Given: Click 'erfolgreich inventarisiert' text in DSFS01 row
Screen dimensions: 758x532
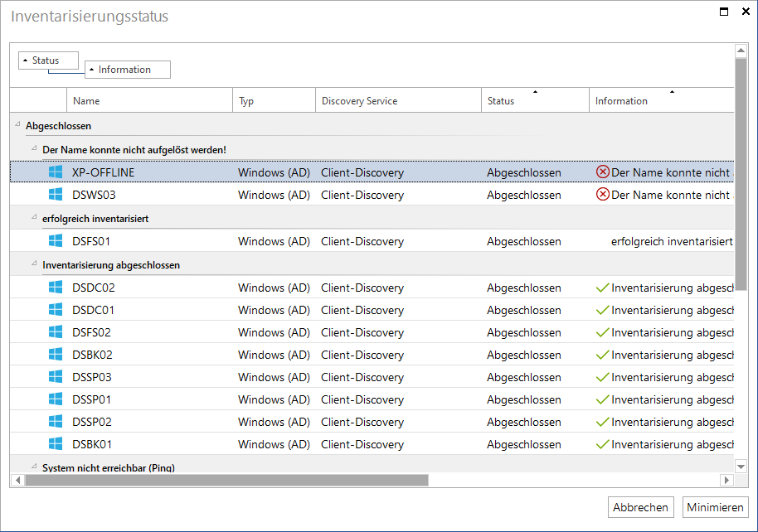Looking at the screenshot, I should 672,241.
